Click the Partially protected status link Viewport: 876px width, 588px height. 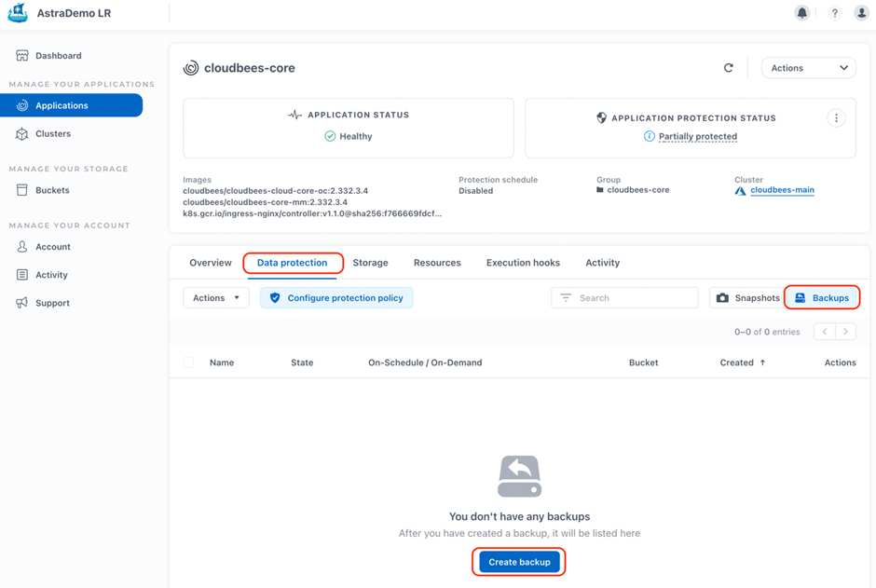(x=698, y=136)
